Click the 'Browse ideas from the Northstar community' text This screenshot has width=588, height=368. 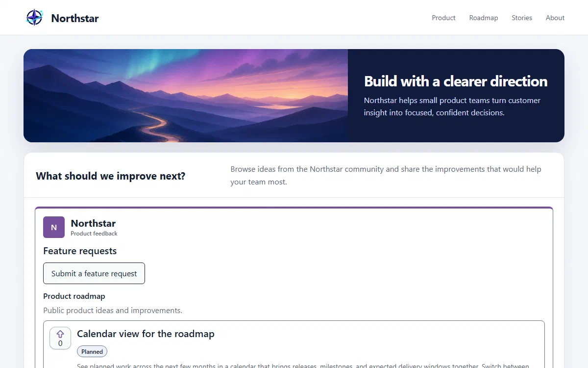[x=386, y=175]
